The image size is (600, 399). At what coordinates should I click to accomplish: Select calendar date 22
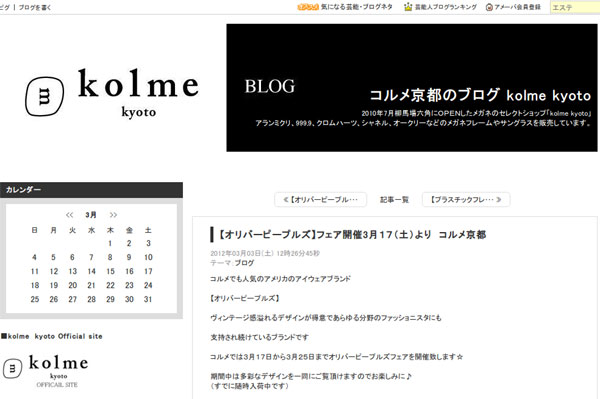[110, 285]
